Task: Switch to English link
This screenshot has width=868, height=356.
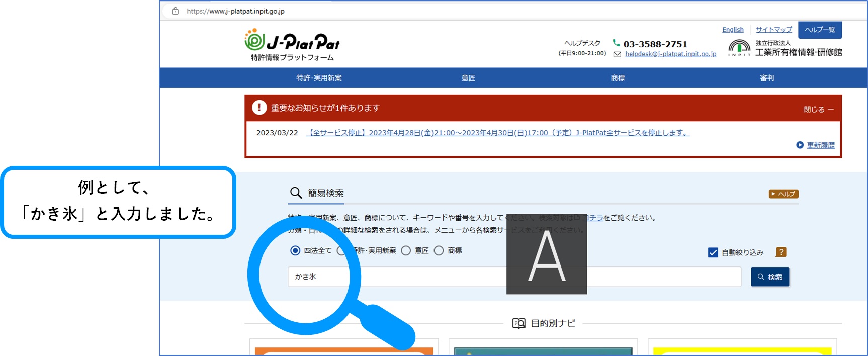Action: tap(733, 30)
